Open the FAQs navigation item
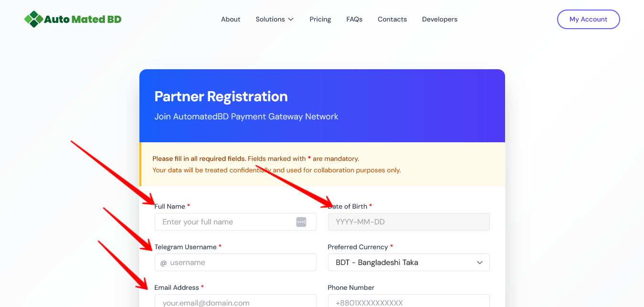The image size is (644, 307). tap(354, 20)
